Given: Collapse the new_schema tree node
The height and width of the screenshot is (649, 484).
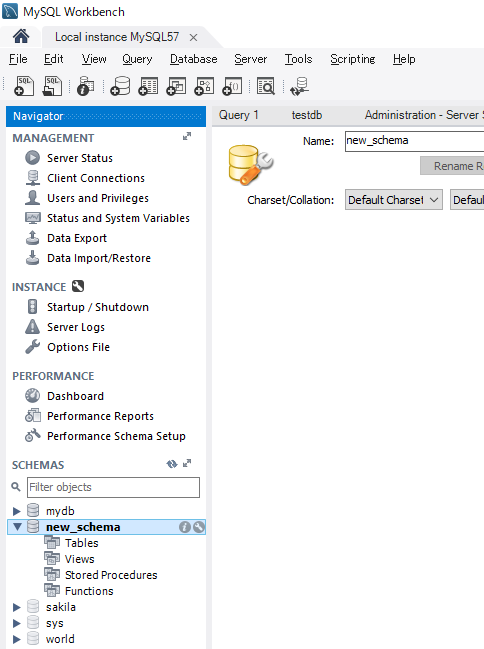Looking at the screenshot, I should click(17, 527).
